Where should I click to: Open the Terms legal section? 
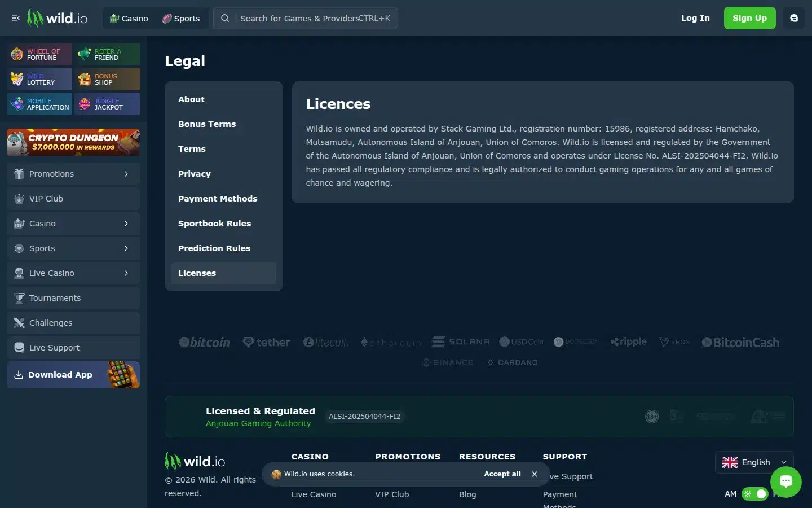(224, 149)
